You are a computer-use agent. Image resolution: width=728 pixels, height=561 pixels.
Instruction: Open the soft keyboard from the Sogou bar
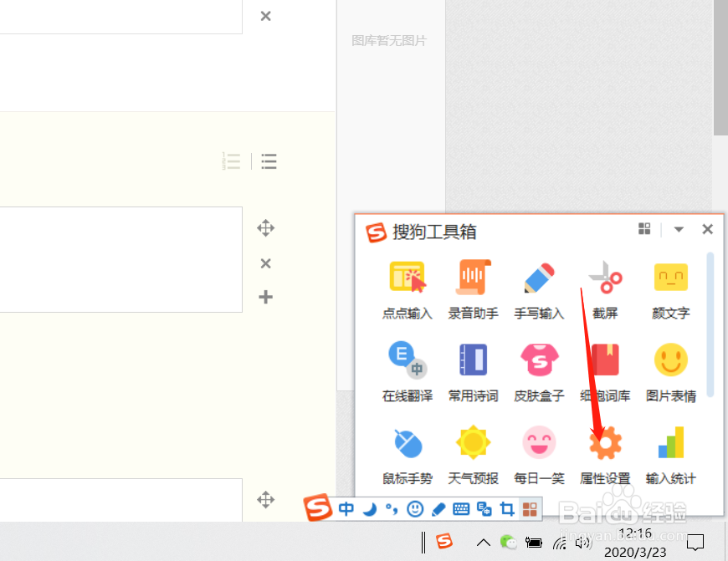tap(459, 508)
